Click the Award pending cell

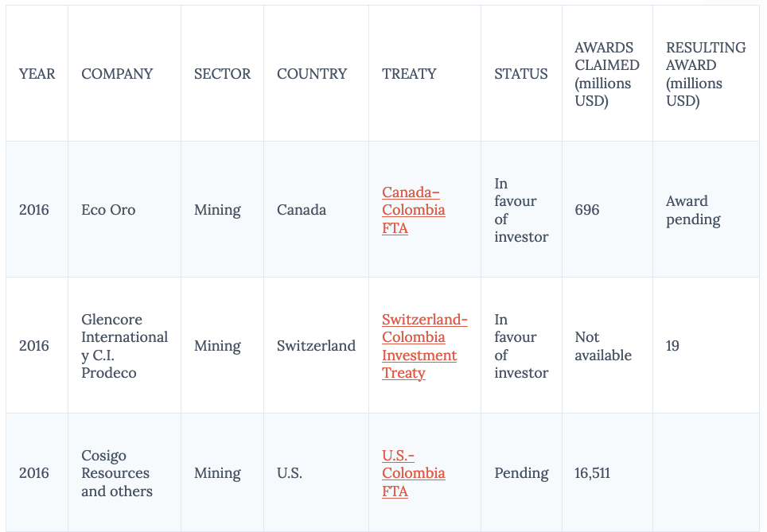pyautogui.click(x=693, y=210)
